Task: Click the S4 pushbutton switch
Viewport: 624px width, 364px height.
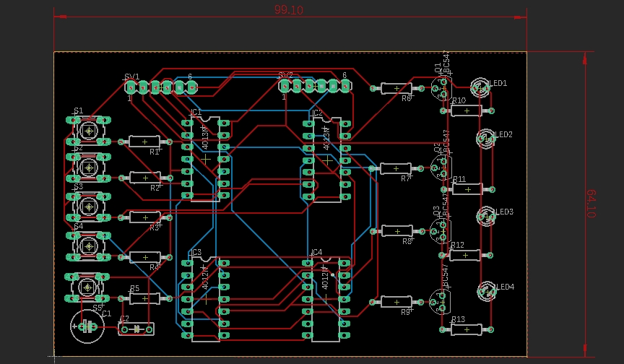Action: click(88, 247)
